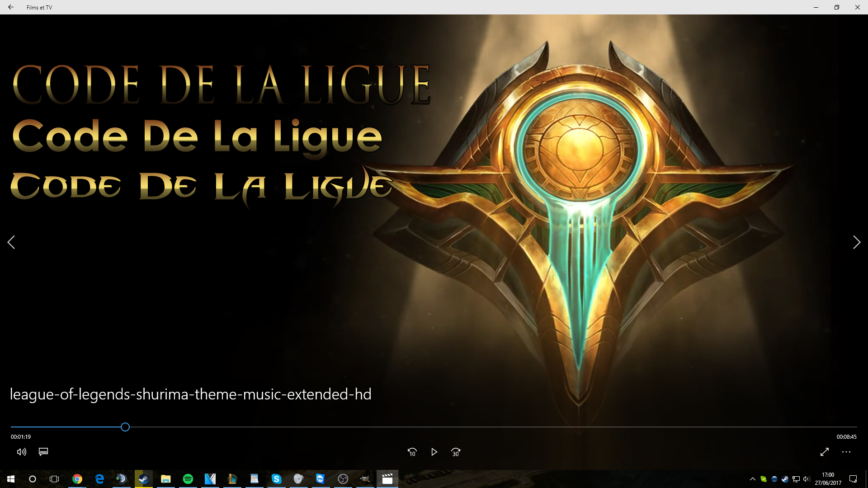Open OBS Studio from the taskbar
The width and height of the screenshot is (868, 488).
(x=343, y=479)
